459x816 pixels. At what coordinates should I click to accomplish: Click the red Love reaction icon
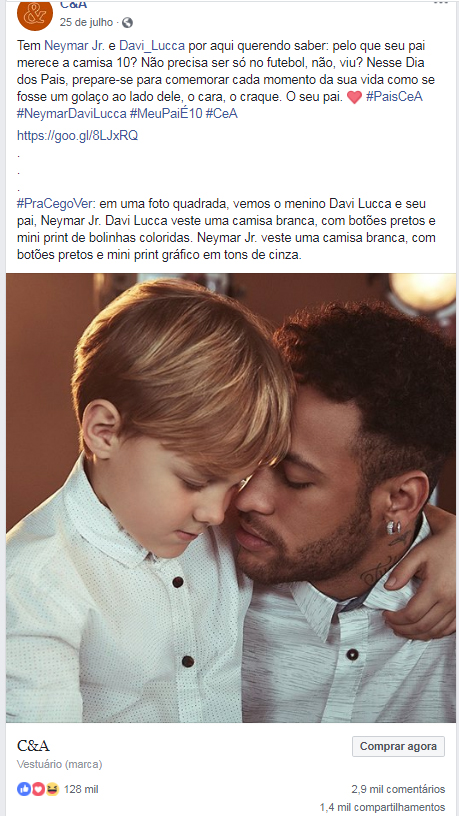pos(38,789)
